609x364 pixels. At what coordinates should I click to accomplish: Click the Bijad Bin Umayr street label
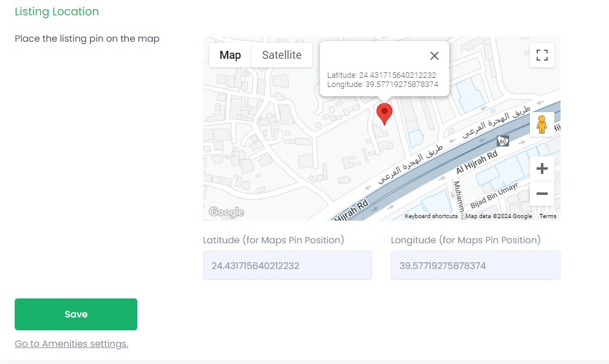point(494,195)
